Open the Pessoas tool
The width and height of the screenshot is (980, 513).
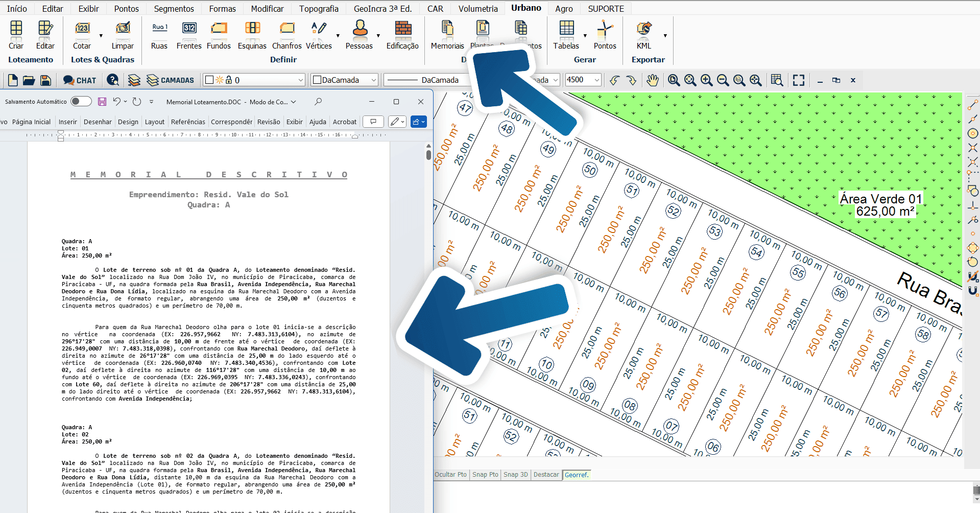pos(360,35)
